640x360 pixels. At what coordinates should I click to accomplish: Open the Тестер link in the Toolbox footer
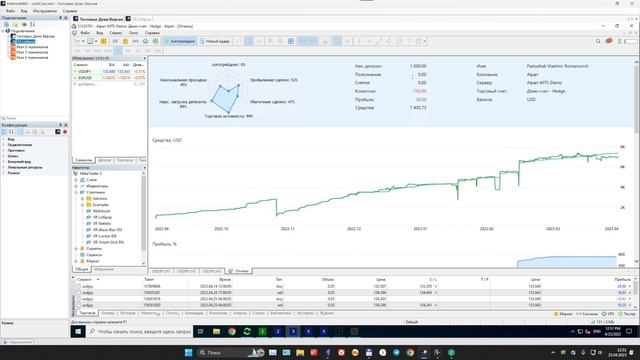[627, 314]
